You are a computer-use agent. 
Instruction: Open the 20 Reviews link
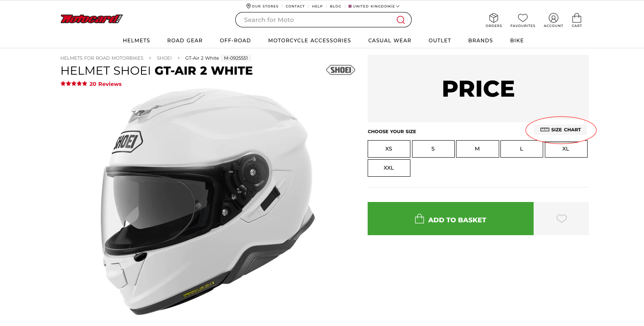click(x=105, y=84)
